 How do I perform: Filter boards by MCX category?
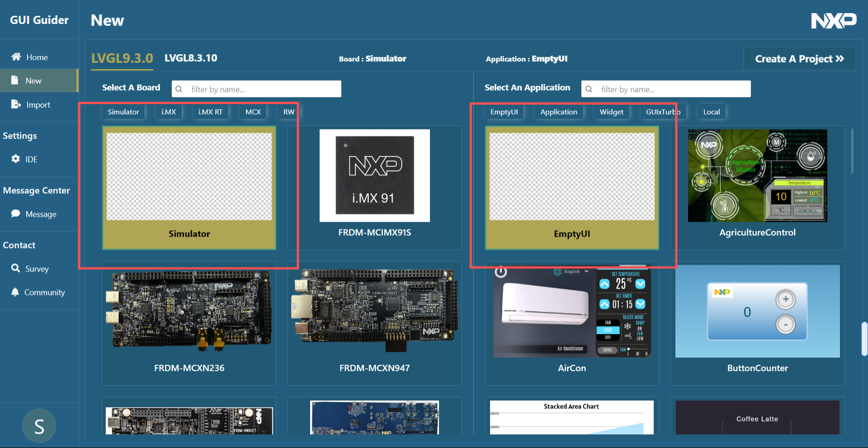click(253, 112)
